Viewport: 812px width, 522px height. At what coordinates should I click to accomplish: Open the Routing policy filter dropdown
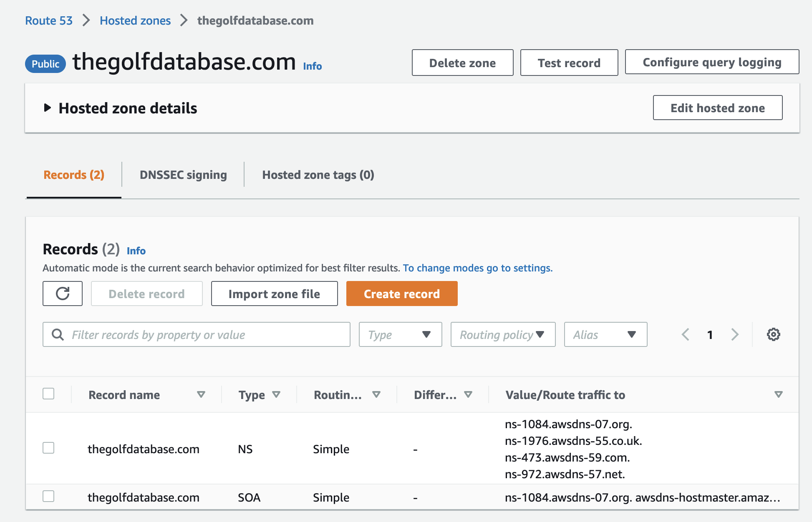[503, 334]
